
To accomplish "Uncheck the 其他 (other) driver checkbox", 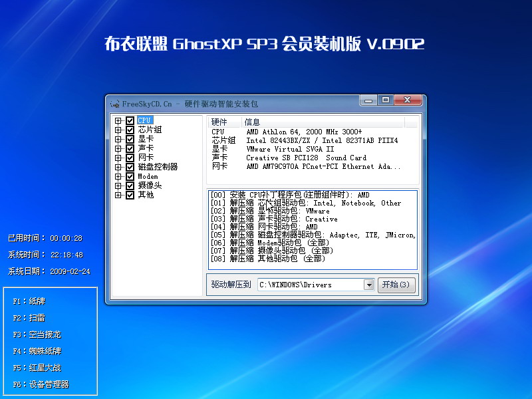I will [130, 195].
